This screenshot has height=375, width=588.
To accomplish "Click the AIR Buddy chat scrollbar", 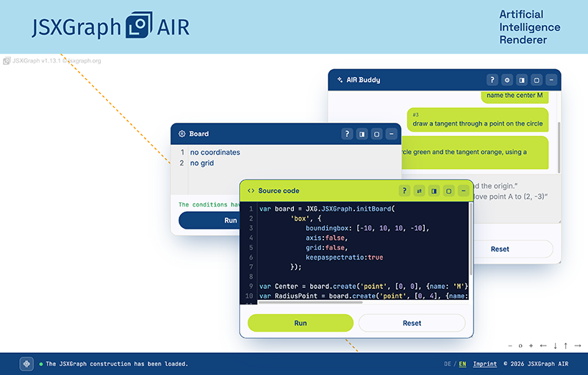I will (559, 147).
